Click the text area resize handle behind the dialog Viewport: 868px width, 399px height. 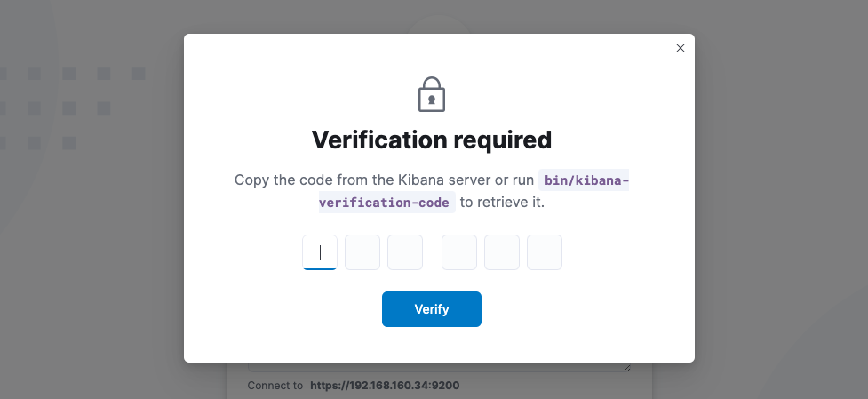tap(628, 368)
